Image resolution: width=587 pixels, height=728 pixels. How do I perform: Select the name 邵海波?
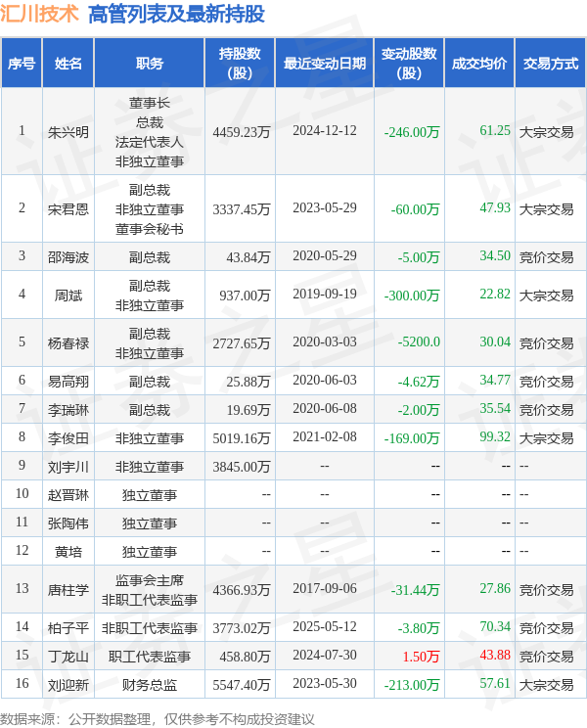[x=68, y=257]
